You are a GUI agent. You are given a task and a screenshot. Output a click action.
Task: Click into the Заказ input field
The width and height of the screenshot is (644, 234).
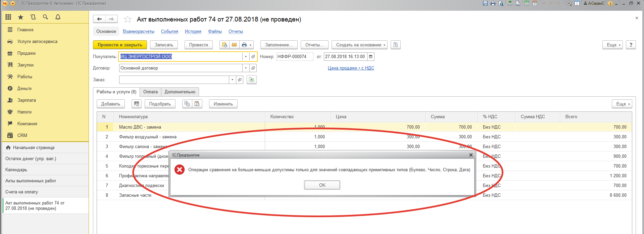(174, 80)
